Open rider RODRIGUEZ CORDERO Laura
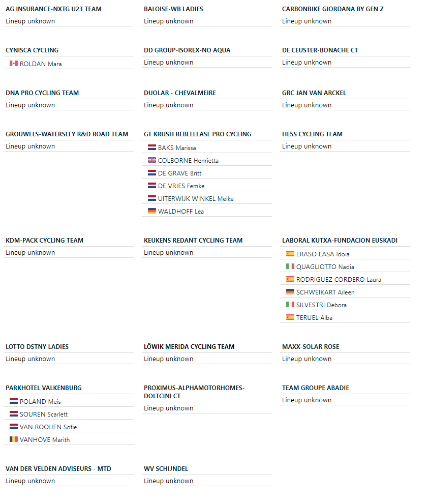The image size is (429, 504). (x=339, y=279)
